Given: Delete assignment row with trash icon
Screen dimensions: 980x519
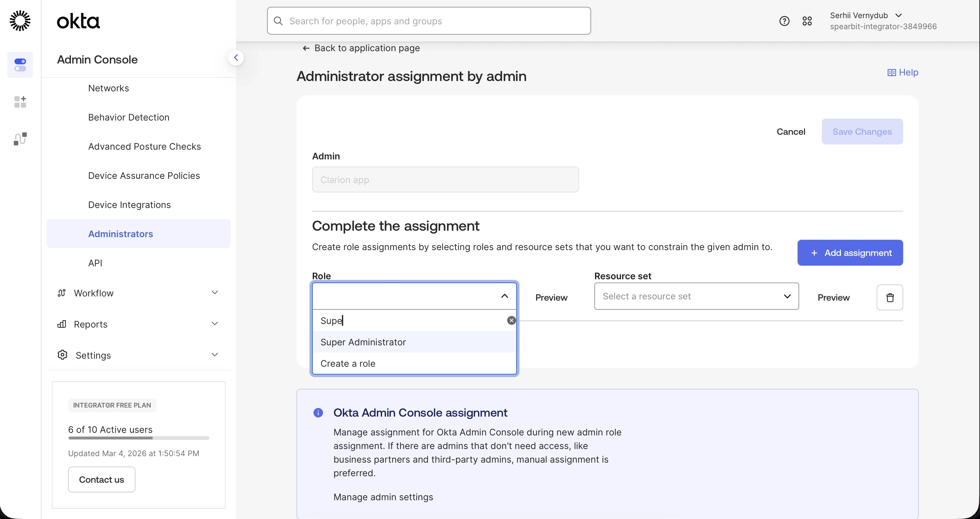Looking at the screenshot, I should pyautogui.click(x=890, y=297).
